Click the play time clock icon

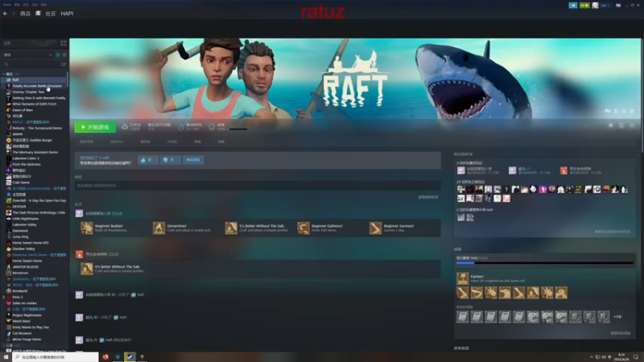click(x=180, y=127)
